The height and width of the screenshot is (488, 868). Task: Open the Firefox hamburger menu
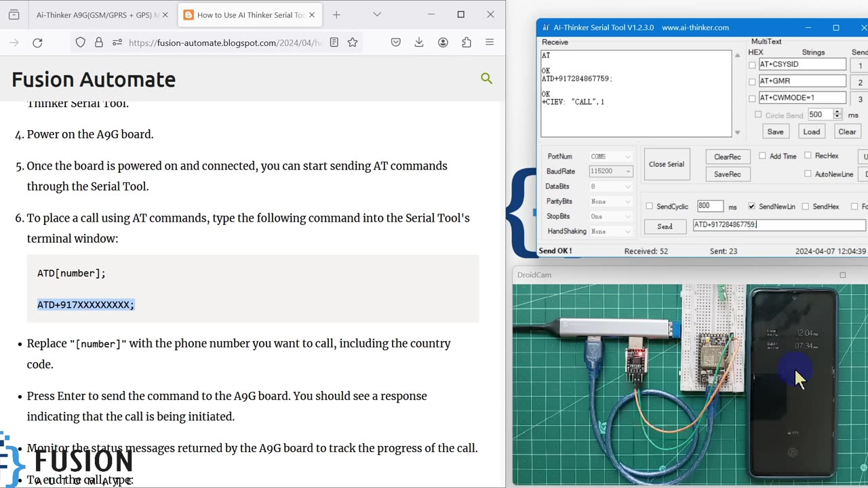[490, 43]
